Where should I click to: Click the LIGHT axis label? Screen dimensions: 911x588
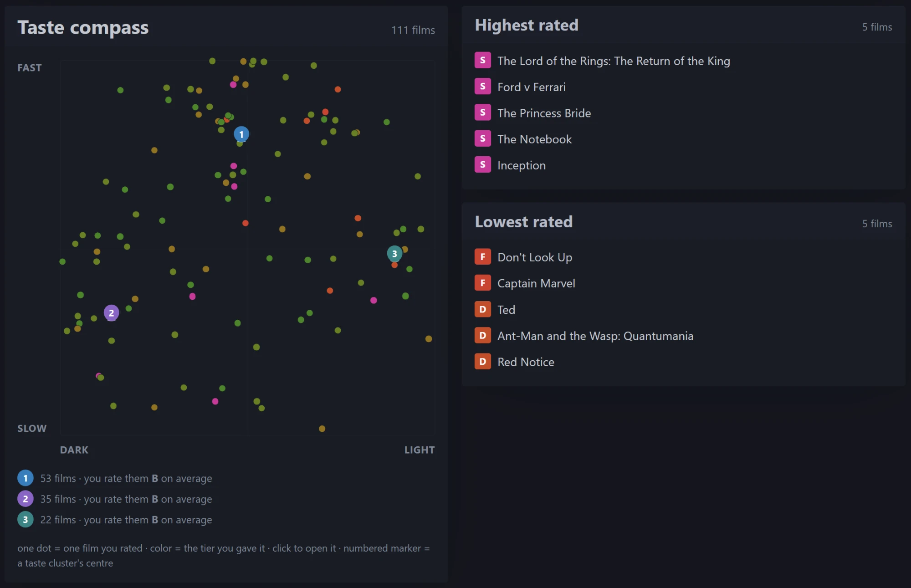[420, 450]
